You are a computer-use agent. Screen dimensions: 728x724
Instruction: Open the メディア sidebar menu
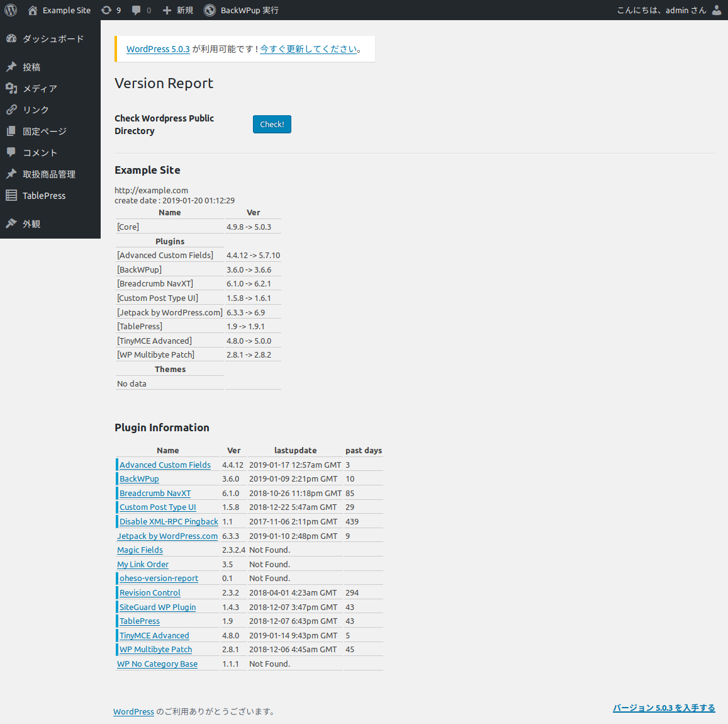(x=50, y=88)
